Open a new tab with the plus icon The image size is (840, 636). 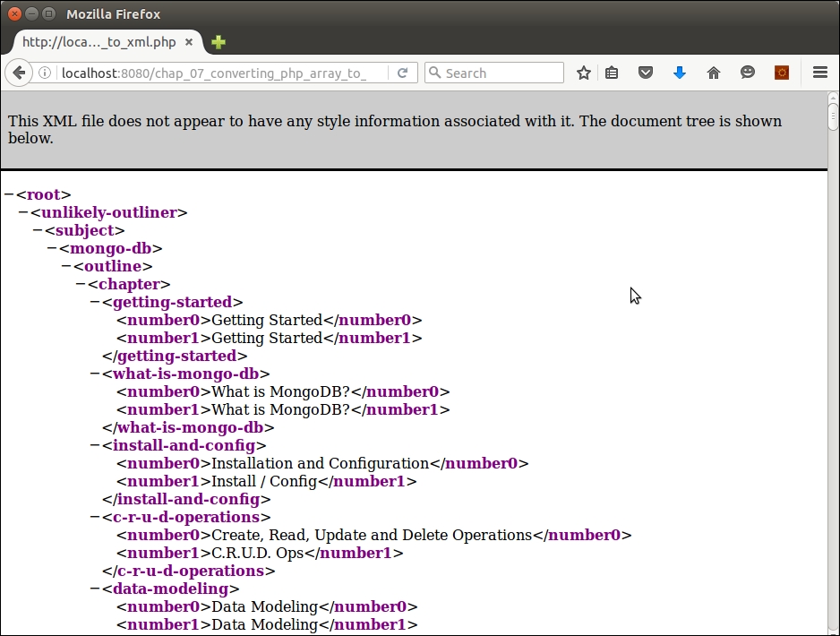pos(218,42)
